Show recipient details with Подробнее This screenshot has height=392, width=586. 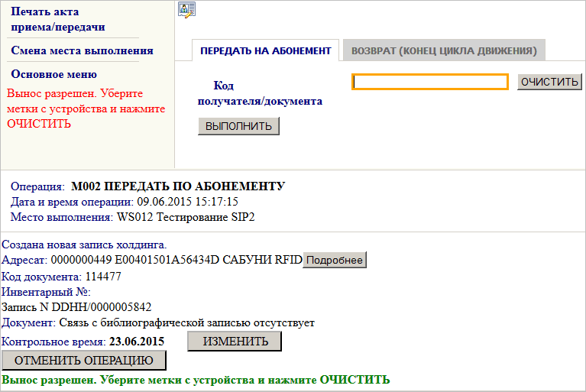click(x=335, y=261)
